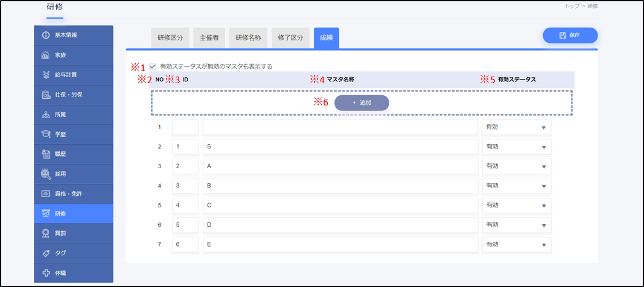Click the 給与計算 icon in sidebar

point(46,75)
